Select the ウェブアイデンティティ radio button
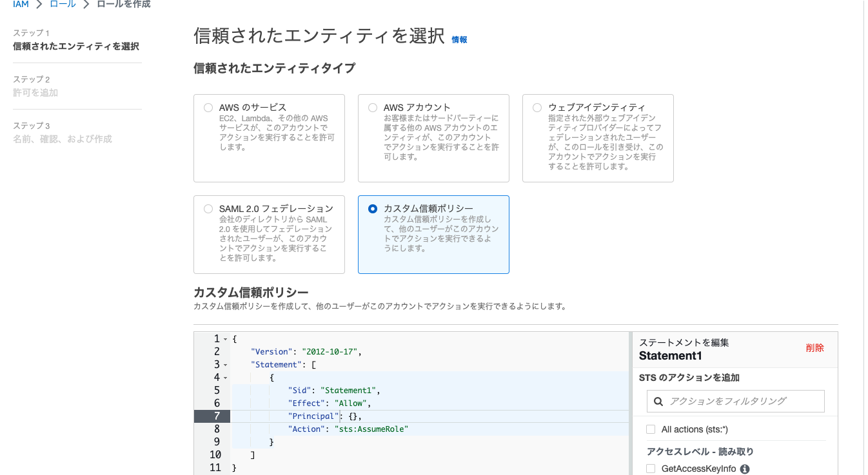 point(537,108)
